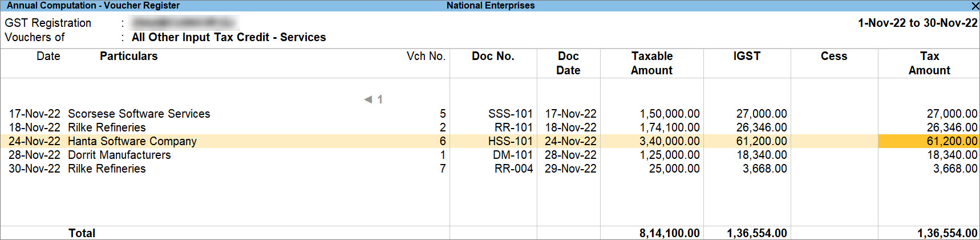
Task: Click the Vch No. column header
Action: [426, 56]
